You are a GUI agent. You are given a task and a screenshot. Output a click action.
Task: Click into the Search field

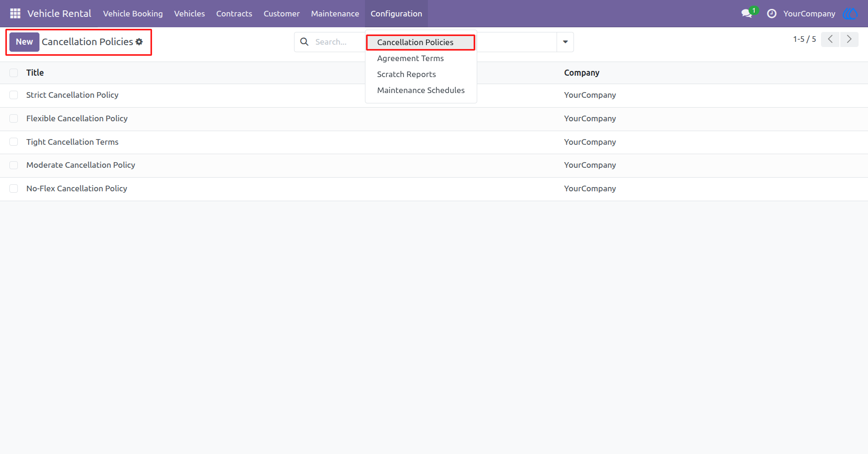point(338,42)
